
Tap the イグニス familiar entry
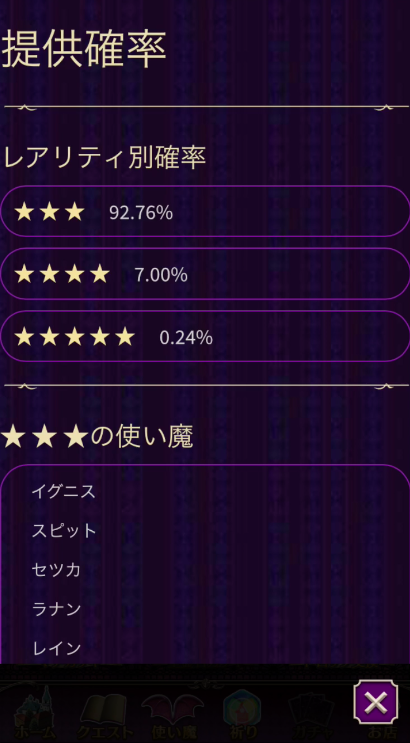point(64,492)
